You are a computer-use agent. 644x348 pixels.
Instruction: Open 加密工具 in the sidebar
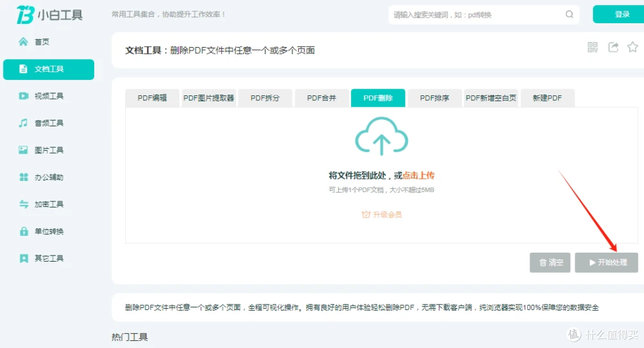(x=41, y=204)
